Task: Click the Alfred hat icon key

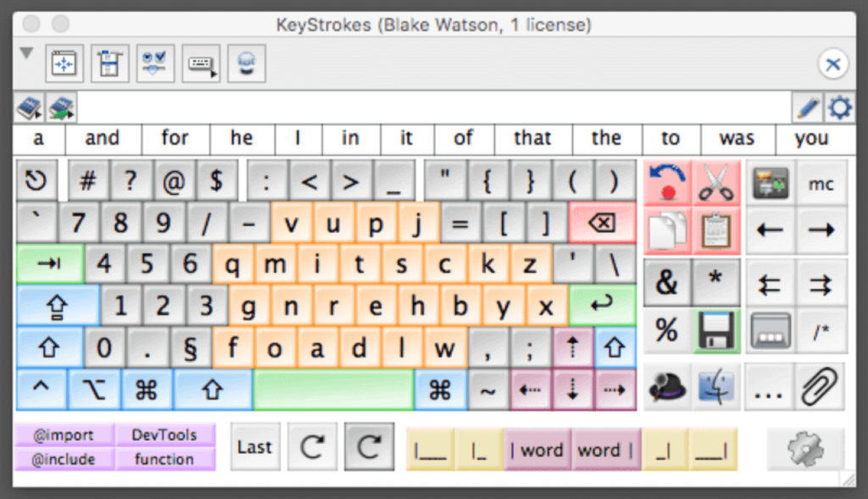Action: pyautogui.click(x=668, y=386)
